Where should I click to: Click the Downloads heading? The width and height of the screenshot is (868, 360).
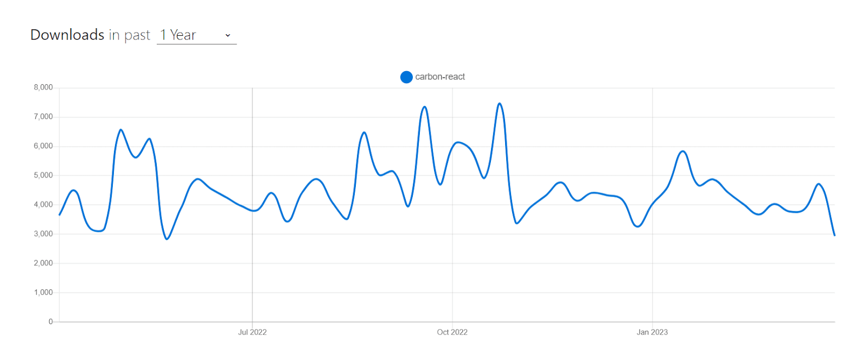(67, 35)
